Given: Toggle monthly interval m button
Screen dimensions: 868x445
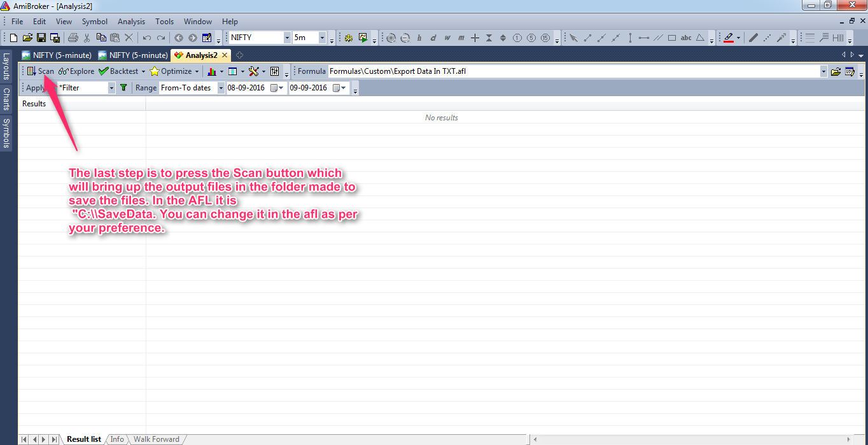Looking at the screenshot, I should (x=461, y=38).
